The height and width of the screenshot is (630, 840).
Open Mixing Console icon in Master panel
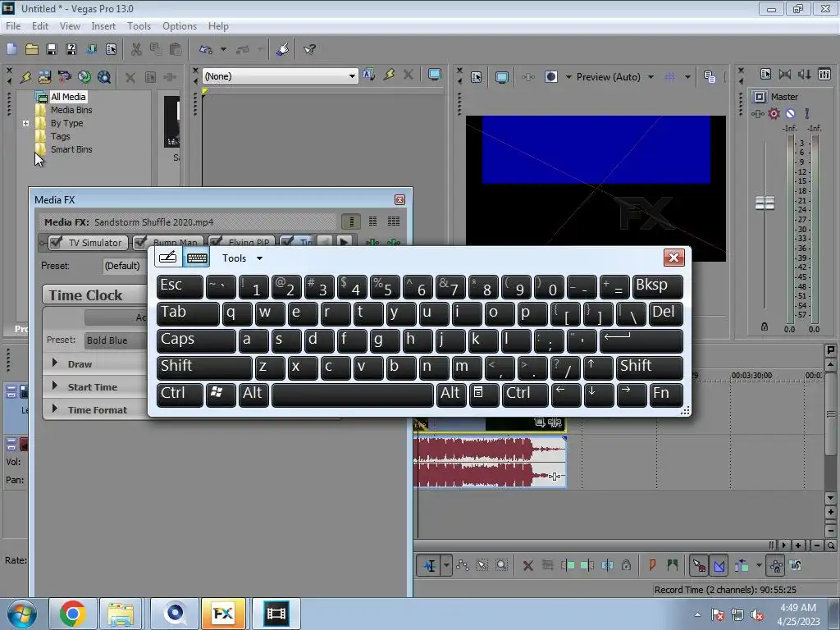(824, 74)
